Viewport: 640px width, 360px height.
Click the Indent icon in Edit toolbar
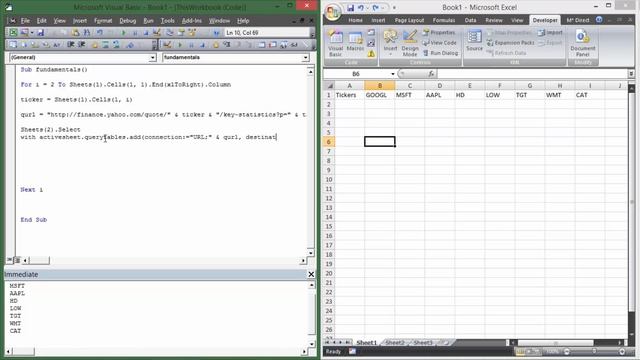(71, 44)
